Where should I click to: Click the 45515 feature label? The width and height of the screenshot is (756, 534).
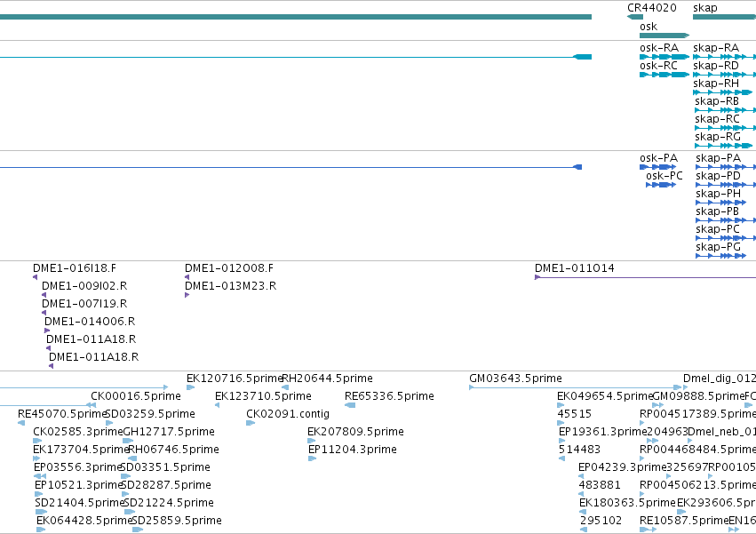[574, 414]
